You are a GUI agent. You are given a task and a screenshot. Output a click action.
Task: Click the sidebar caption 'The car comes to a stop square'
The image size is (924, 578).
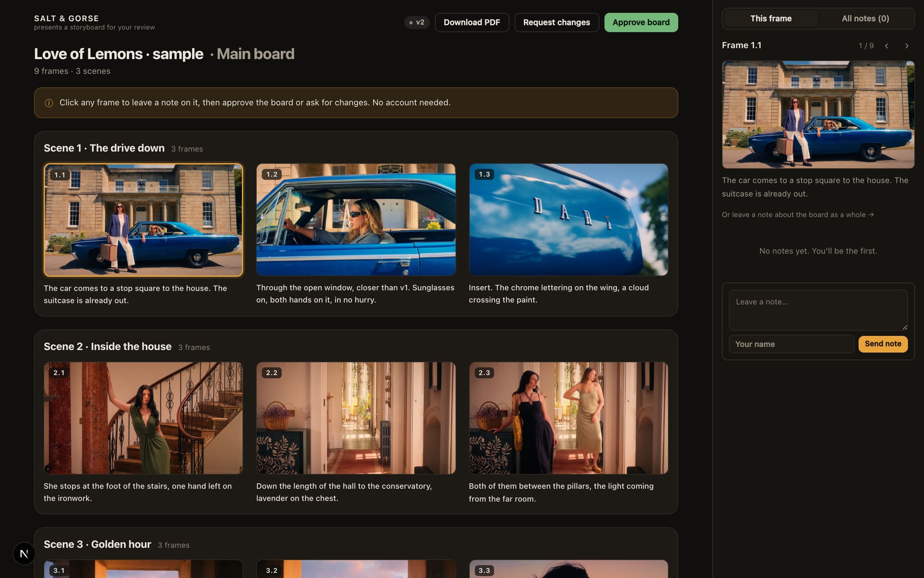(x=815, y=187)
